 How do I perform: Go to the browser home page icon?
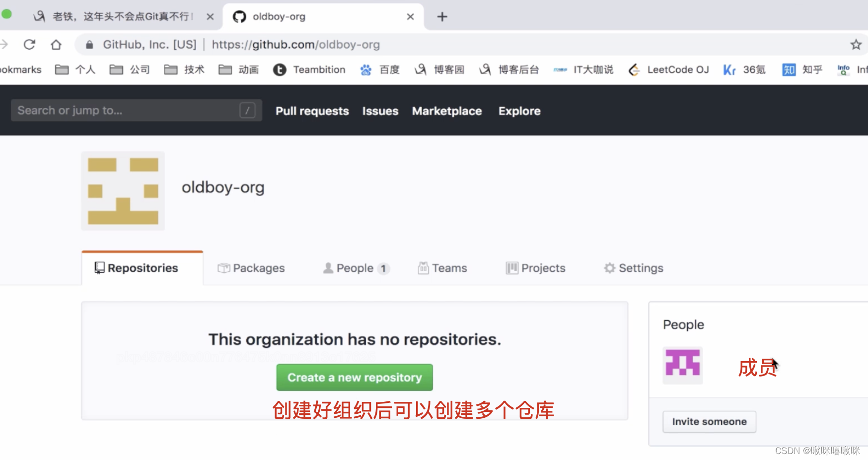coord(56,45)
